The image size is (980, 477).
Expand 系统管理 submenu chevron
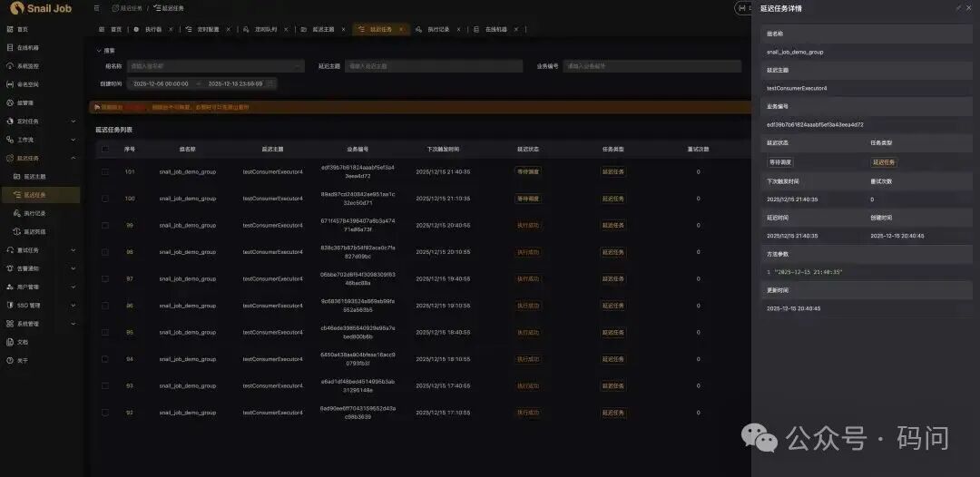[x=73, y=324]
